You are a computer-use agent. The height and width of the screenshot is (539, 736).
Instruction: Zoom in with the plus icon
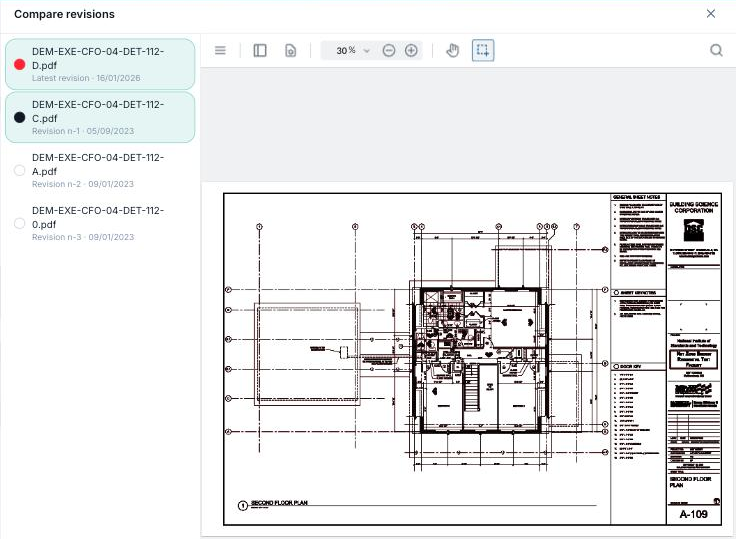point(411,50)
